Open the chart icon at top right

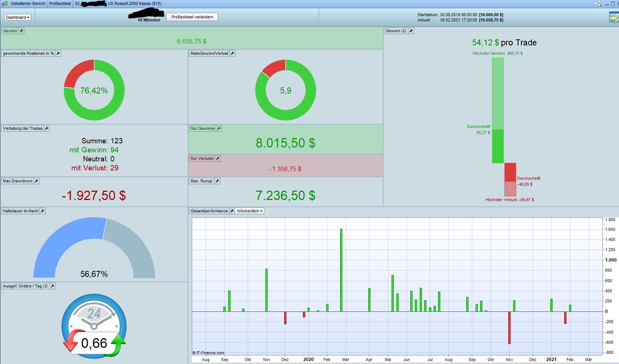tap(614, 17)
